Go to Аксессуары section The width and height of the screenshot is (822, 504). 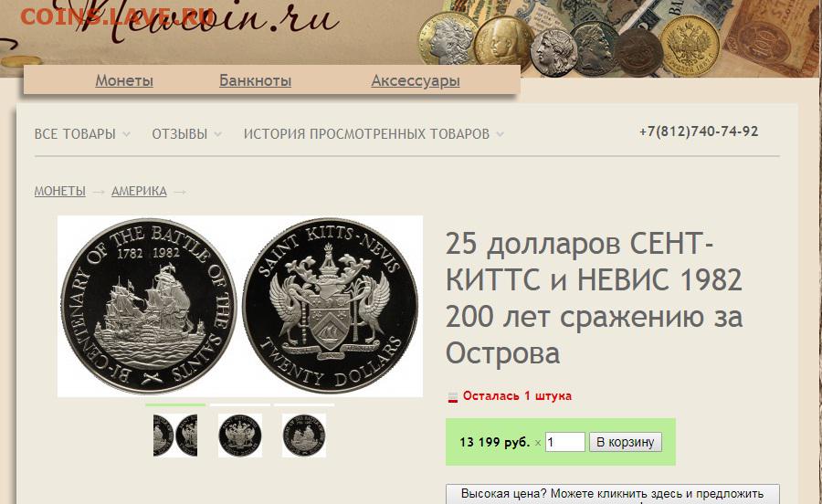[x=416, y=80]
